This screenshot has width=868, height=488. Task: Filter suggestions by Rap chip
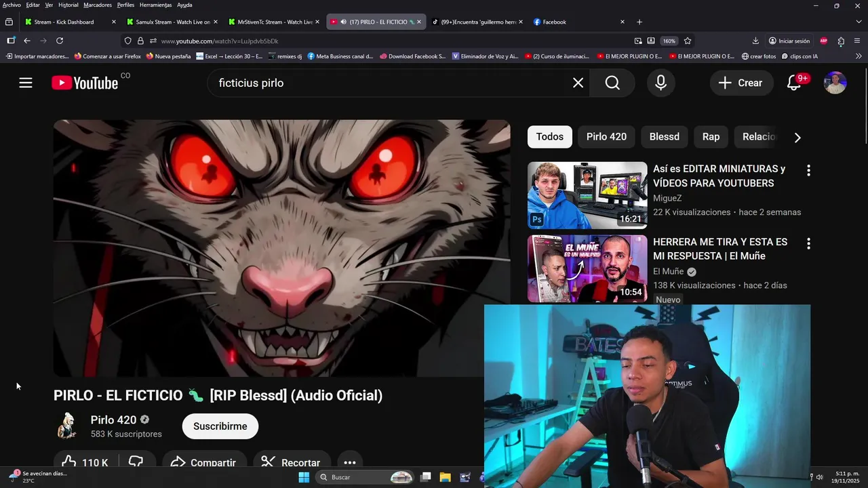point(711,137)
